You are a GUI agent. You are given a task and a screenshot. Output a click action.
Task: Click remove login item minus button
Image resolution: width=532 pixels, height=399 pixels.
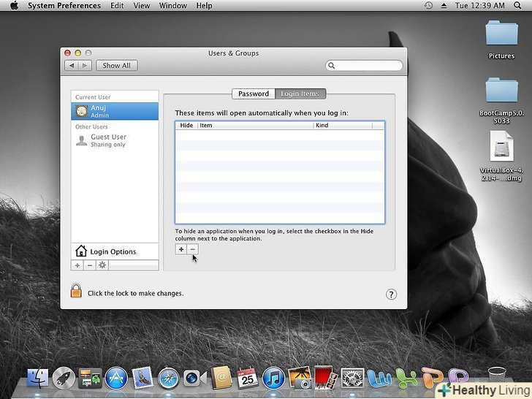point(193,249)
